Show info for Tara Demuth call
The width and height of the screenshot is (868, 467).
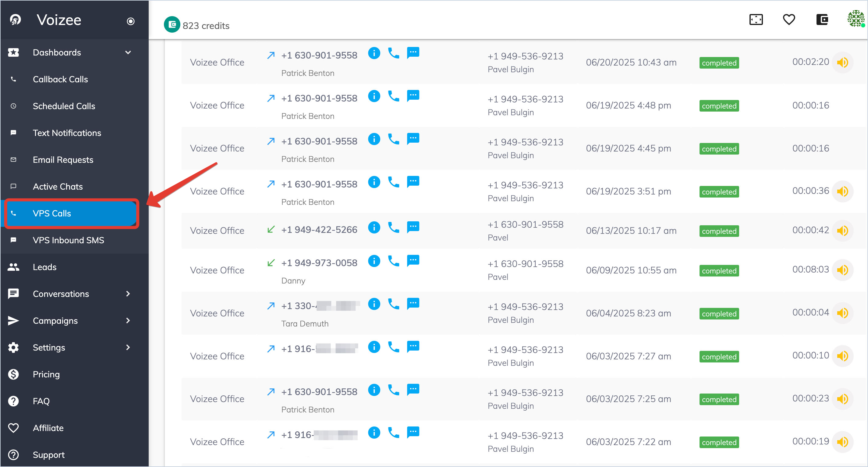coord(374,304)
